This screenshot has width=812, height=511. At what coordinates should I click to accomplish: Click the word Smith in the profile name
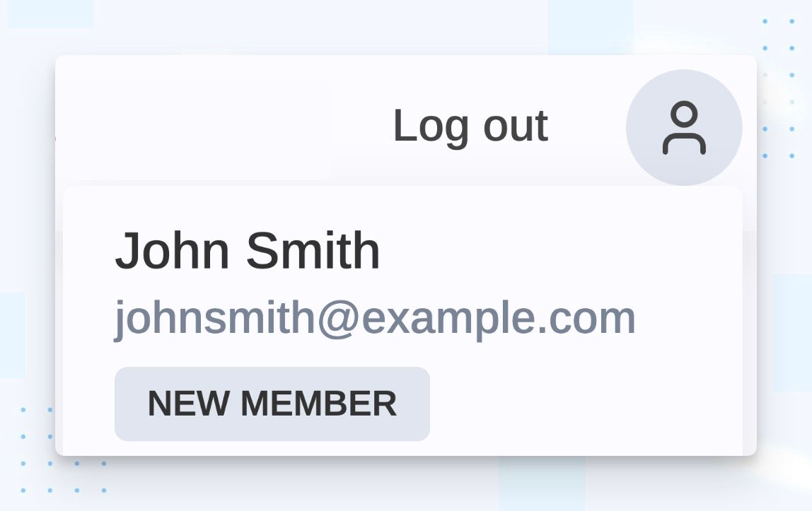tap(313, 251)
